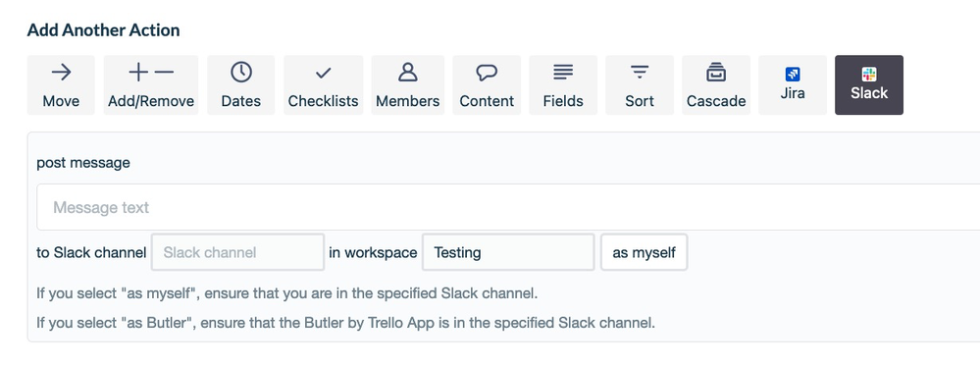
Task: Open the Sort action category
Action: (x=640, y=85)
